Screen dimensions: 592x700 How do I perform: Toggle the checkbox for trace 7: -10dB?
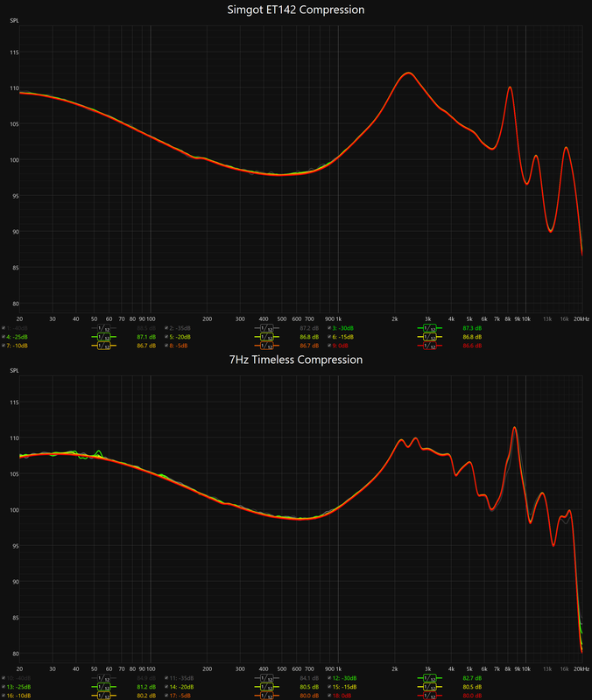[4, 346]
